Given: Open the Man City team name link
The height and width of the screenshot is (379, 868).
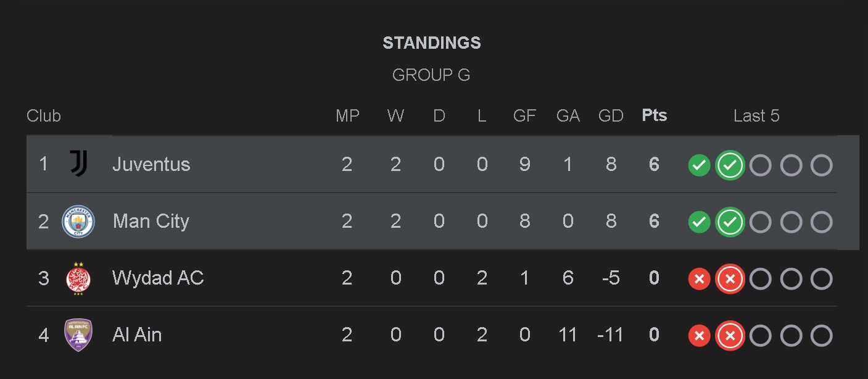Looking at the screenshot, I should coord(151,221).
